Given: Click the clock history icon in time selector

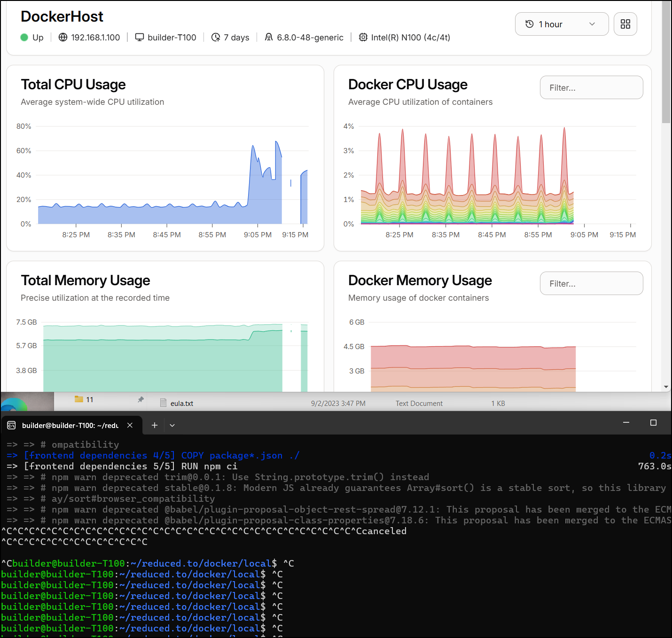Looking at the screenshot, I should 529,24.
